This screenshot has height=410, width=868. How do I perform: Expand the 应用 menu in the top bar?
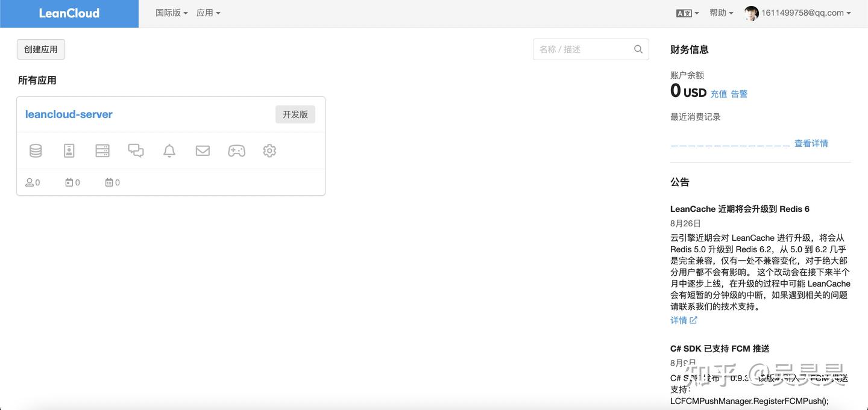209,12
